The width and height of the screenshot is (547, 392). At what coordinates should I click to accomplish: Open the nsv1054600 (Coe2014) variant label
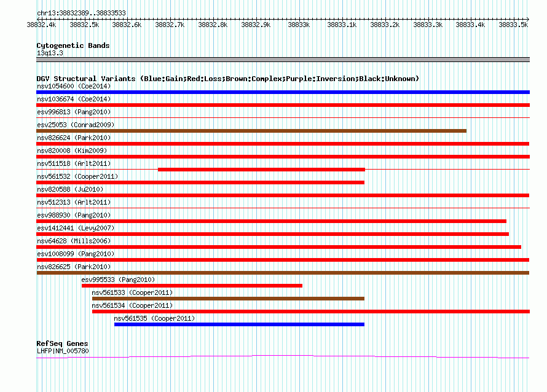74,86
